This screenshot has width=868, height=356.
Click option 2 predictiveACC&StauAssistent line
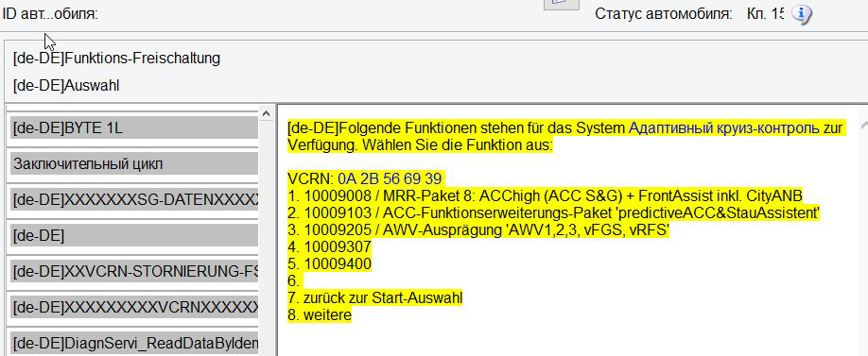click(x=553, y=213)
